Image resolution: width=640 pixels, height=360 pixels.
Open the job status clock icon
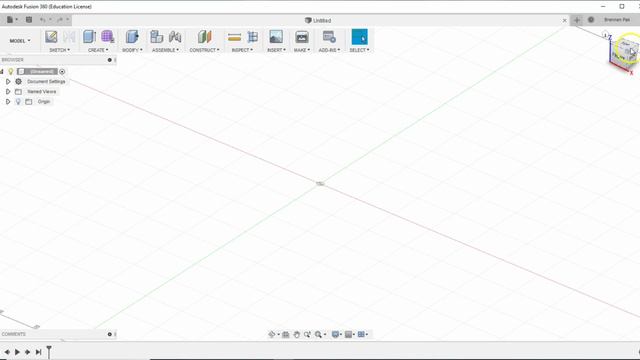pos(591,20)
